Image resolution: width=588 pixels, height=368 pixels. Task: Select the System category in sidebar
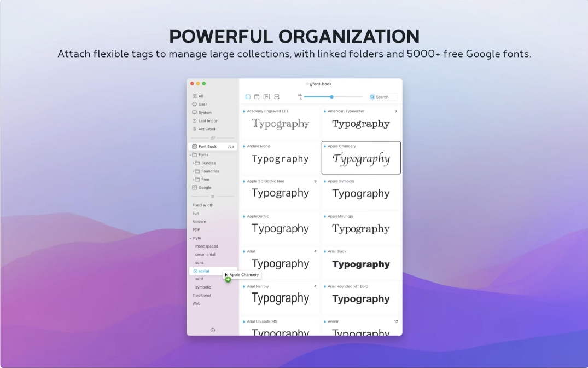click(x=205, y=113)
